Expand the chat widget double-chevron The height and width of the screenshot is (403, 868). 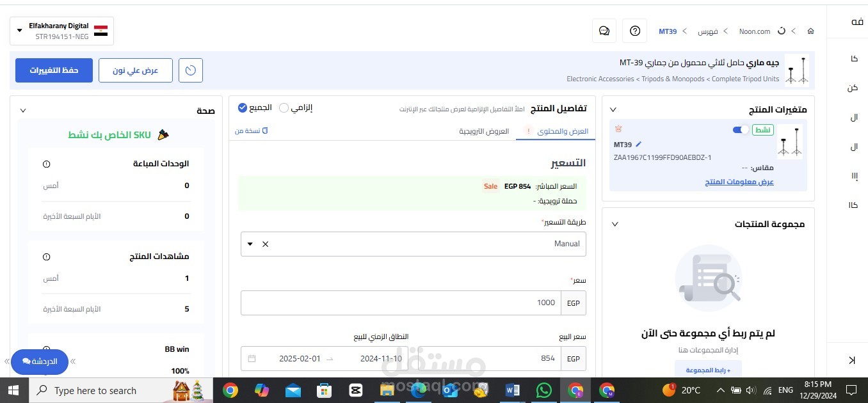73,361
